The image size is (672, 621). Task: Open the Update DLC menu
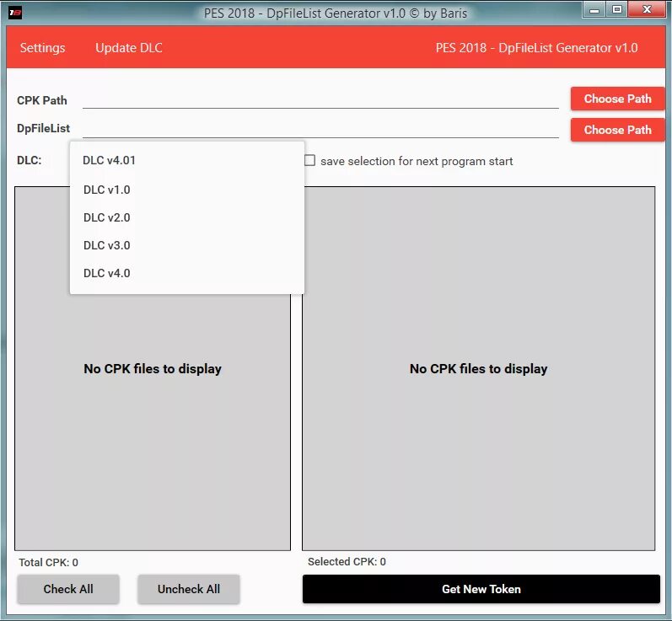tap(128, 47)
